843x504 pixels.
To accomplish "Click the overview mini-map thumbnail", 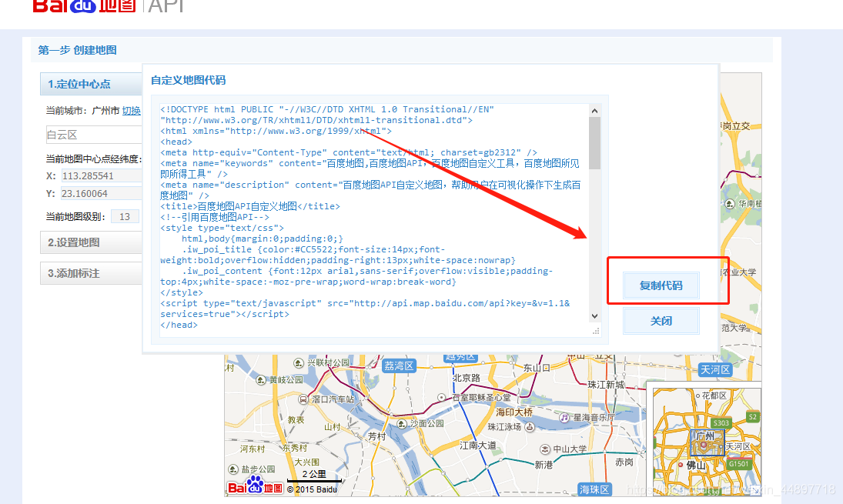I will (707, 442).
